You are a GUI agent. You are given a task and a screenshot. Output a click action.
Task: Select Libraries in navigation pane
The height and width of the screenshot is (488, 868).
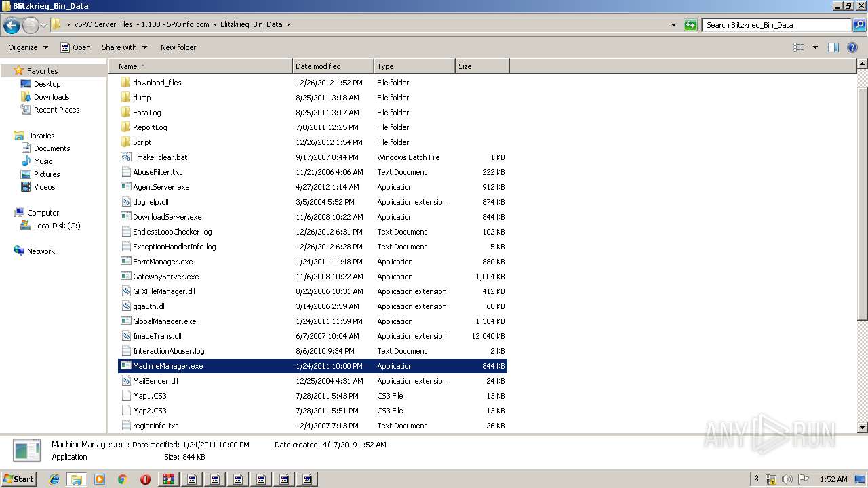(41, 136)
